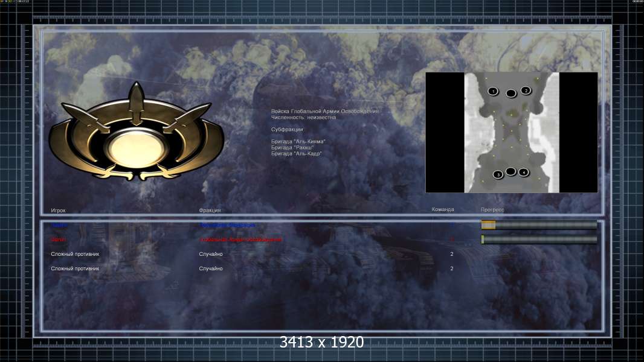Image resolution: width=644 pixels, height=362 pixels.
Task: Click the Бригада "Раккш" entry
Action: tap(292, 148)
